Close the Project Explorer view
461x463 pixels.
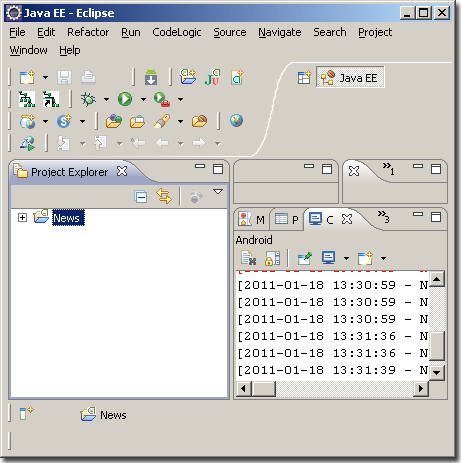click(x=122, y=171)
